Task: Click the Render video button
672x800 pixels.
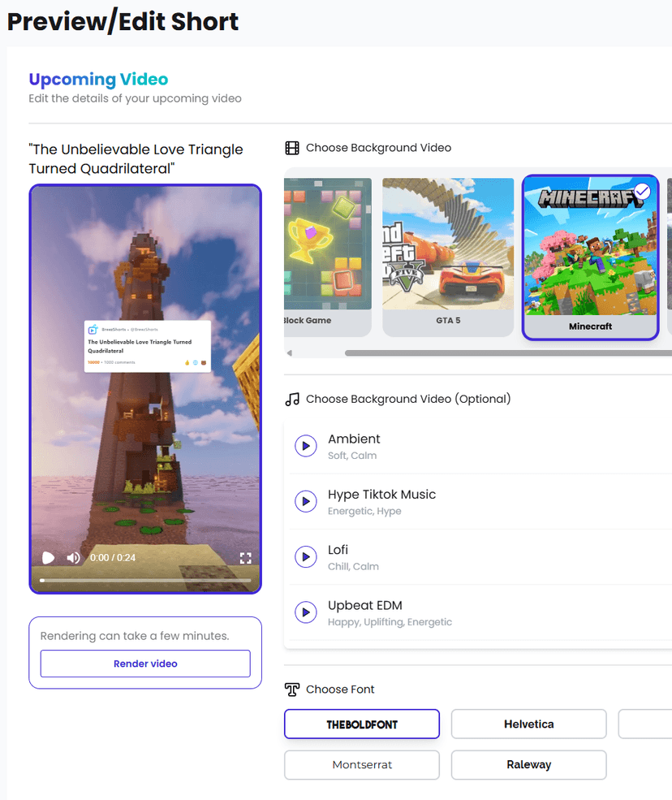Action: (x=145, y=664)
